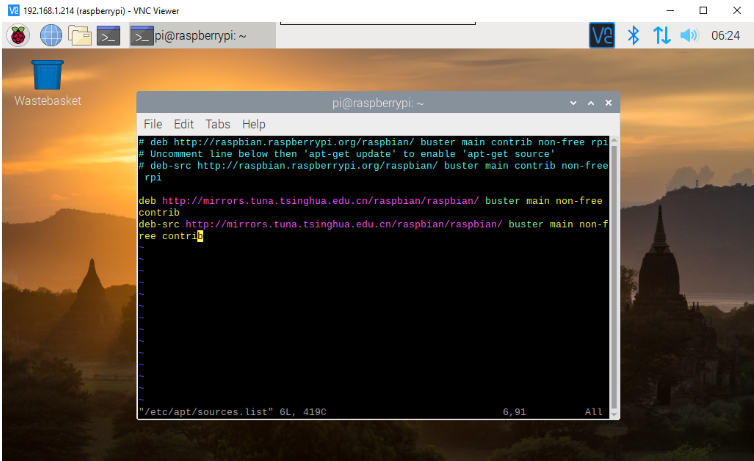Launch a new terminal from the panel

108,36
